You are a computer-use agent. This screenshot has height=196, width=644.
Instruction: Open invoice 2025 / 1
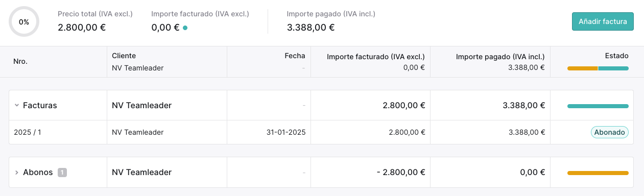click(28, 132)
